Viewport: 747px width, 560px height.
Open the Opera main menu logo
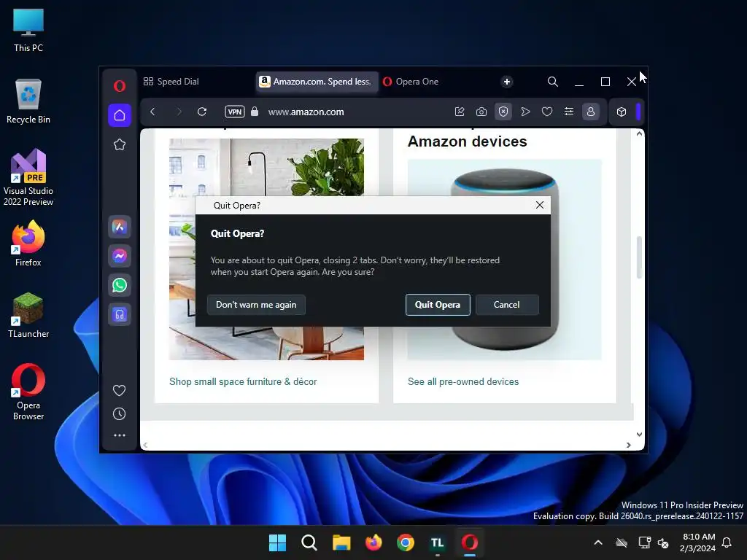click(120, 86)
